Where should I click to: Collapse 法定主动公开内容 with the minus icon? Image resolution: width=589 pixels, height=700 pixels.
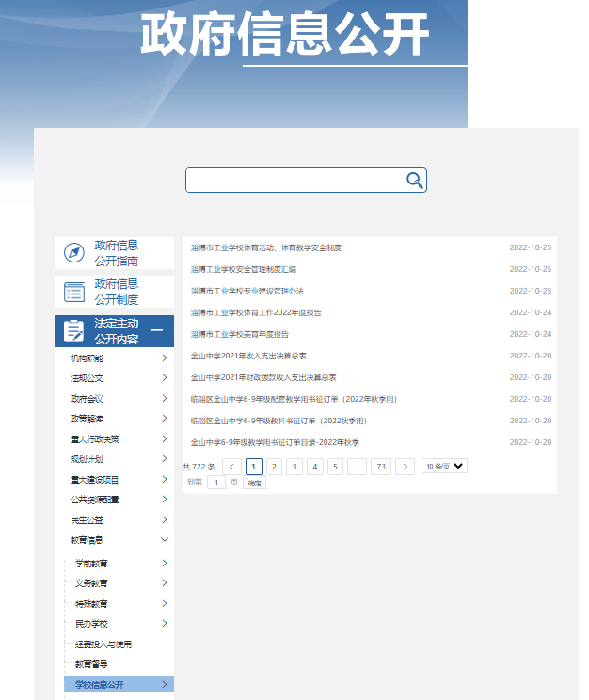point(157,330)
